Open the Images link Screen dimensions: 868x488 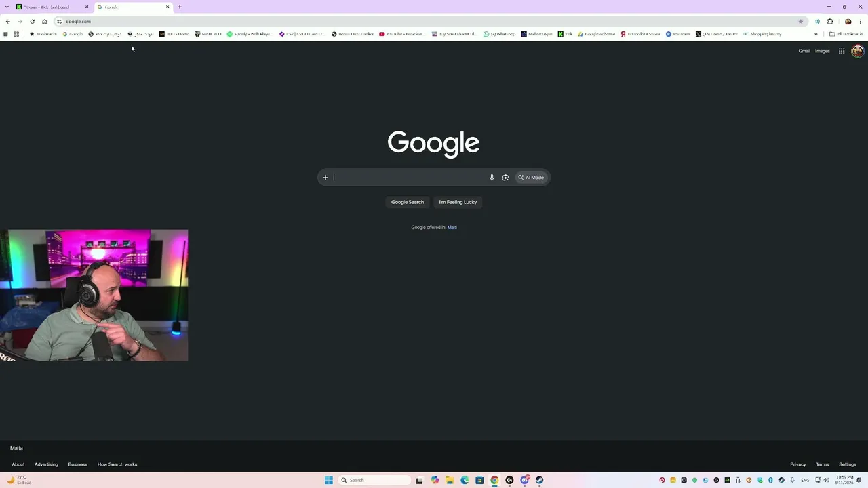point(823,51)
